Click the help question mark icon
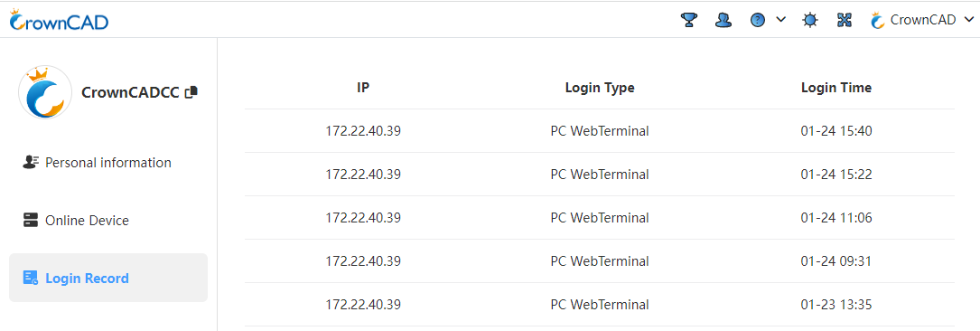Screen dimensions: 980x331 pos(758,20)
